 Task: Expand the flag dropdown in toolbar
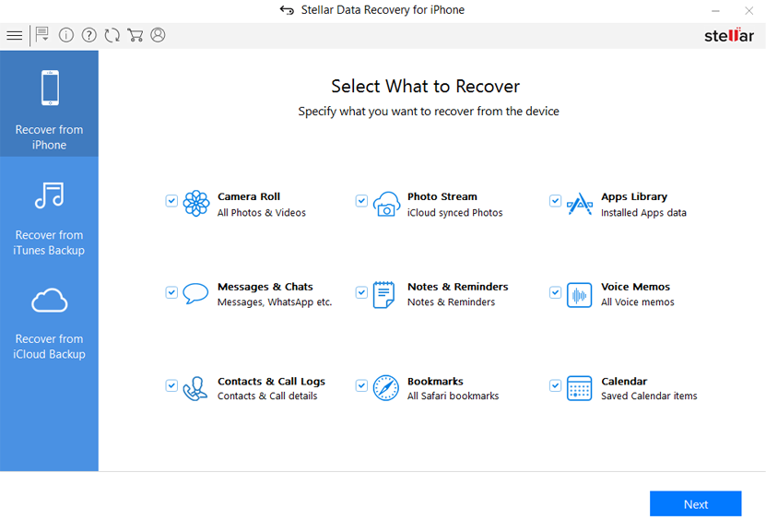point(41,36)
